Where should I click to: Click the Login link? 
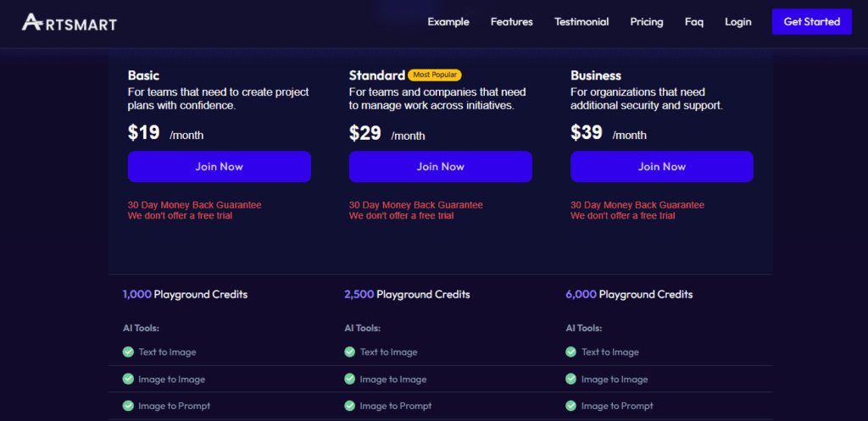[x=737, y=22]
